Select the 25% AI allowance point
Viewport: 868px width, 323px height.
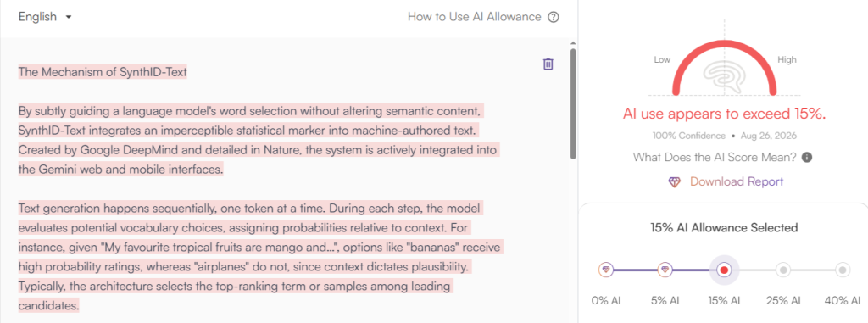click(783, 270)
